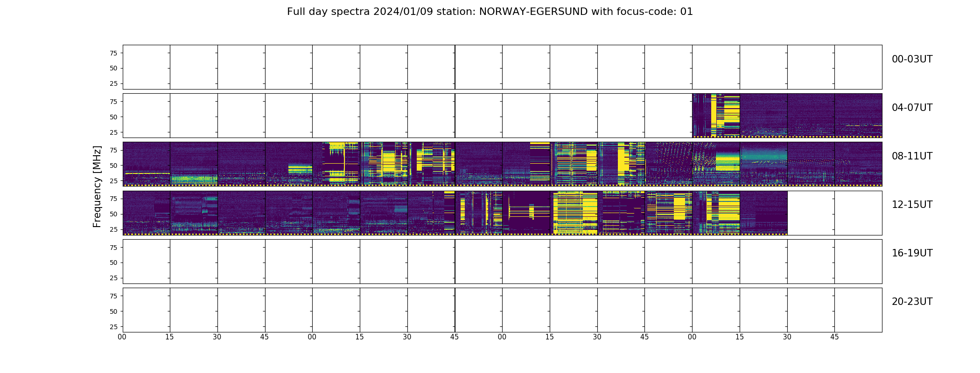Open the 12:00 spectrogram panel in the 12-15UT row
The image size is (980, 373).
(147, 213)
